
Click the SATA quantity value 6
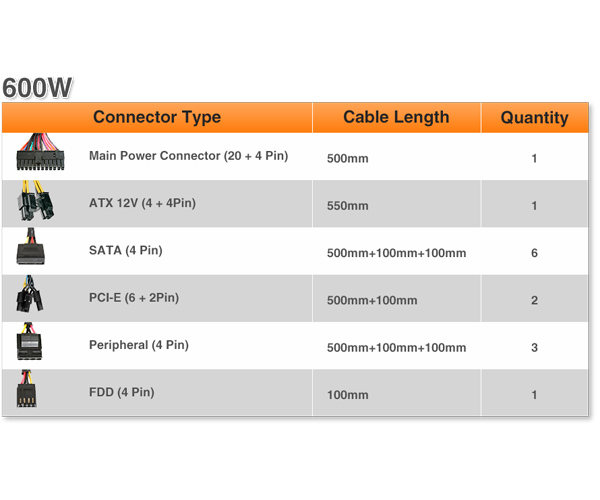point(534,253)
